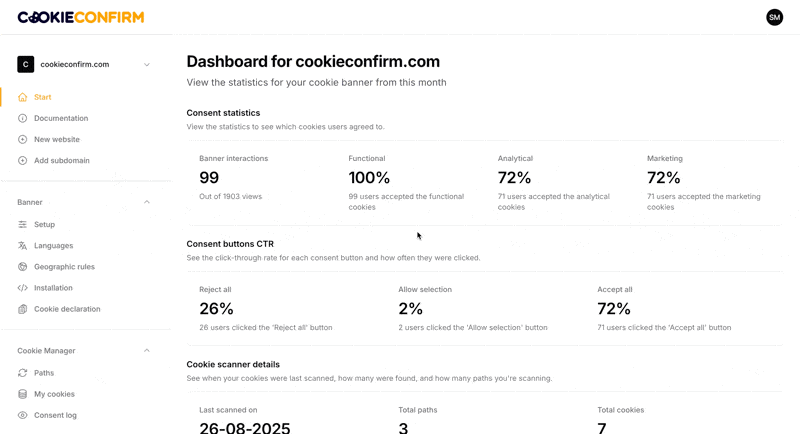Click the Languages translate icon
Viewport: 800px width, 434px height.
tap(22, 246)
